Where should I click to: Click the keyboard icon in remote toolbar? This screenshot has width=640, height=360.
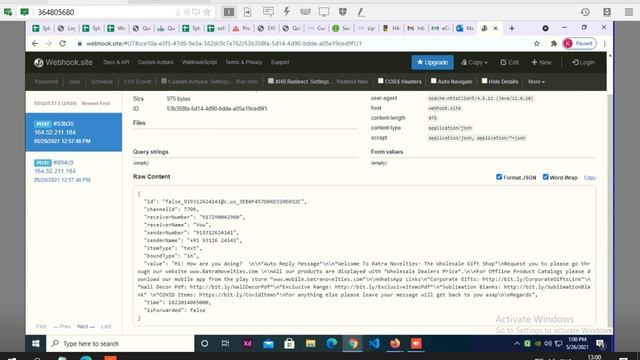coord(305,12)
